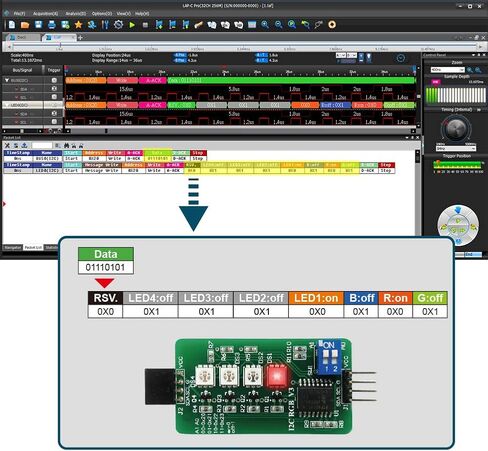Image resolution: width=488 pixels, height=451 pixels.
Task: Click Control Panel zoom in magnifier
Action: pyautogui.click(x=470, y=70)
